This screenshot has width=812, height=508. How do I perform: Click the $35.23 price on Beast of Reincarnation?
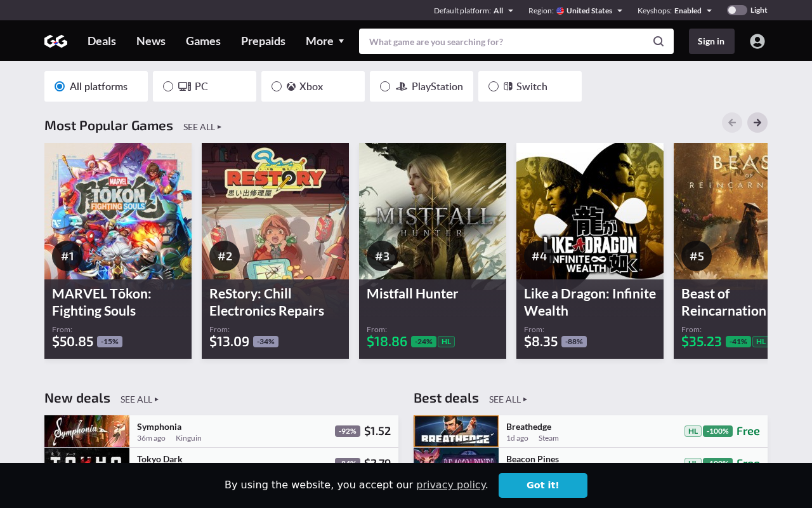click(x=702, y=342)
